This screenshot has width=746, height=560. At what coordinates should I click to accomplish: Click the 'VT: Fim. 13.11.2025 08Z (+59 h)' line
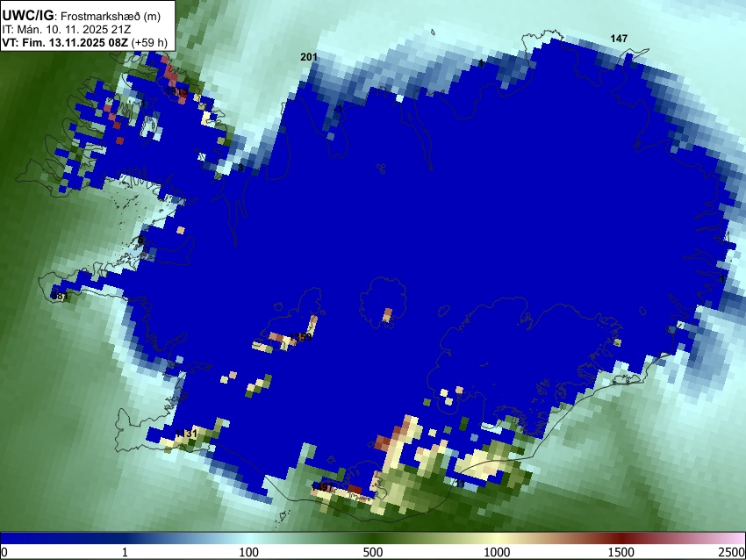(84, 43)
